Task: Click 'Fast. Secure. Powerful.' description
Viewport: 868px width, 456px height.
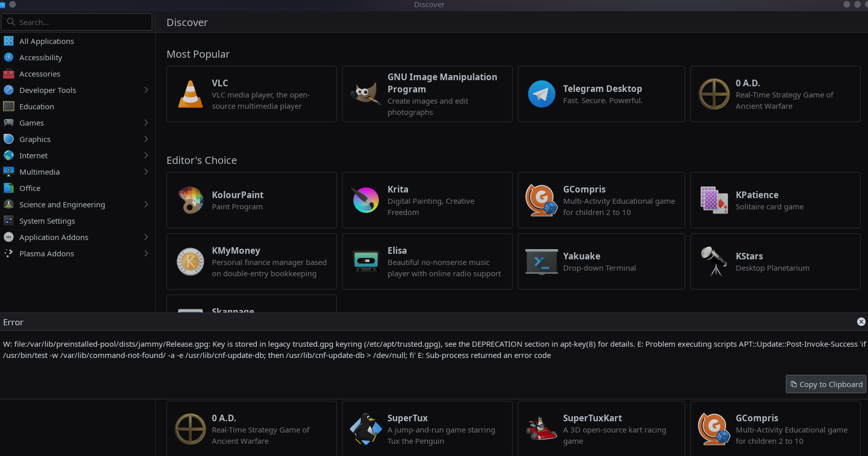Action: (603, 100)
